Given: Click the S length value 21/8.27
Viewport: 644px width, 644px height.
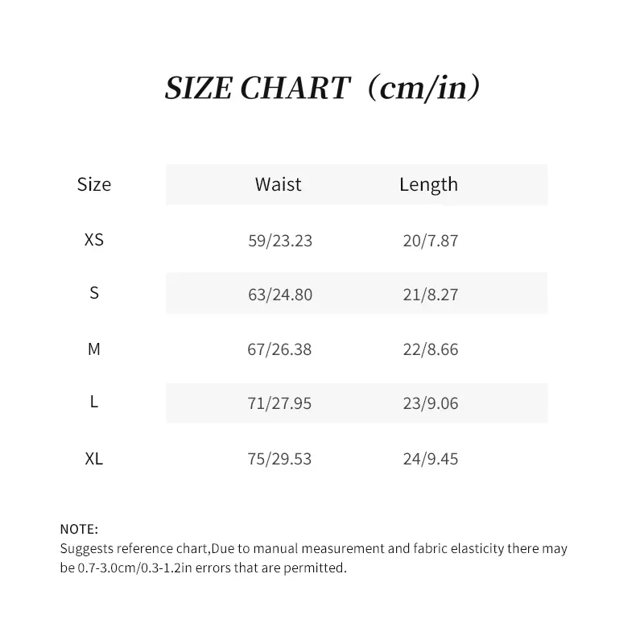Looking at the screenshot, I should 430,295.
